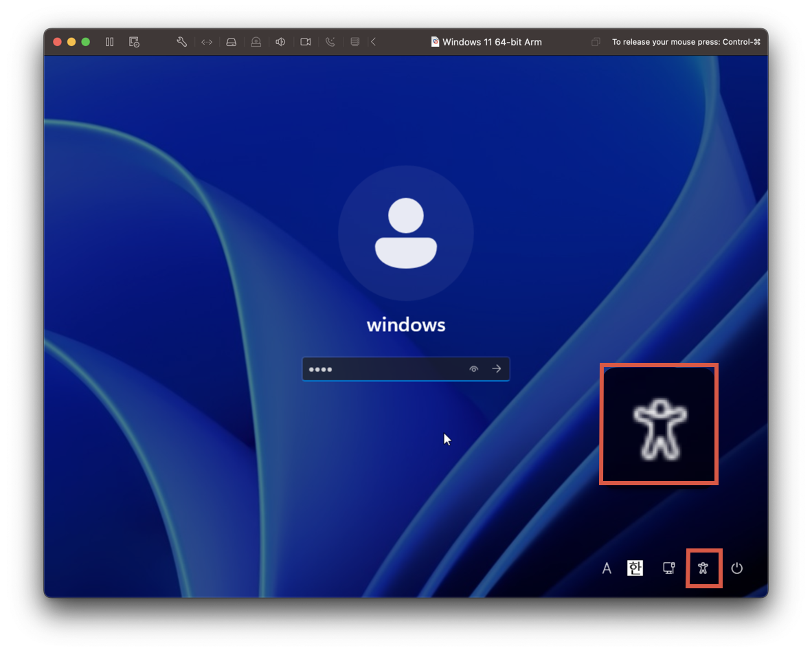Viewport: 812px width, 657px height.
Task: Click the Bluetooth phone device icon
Action: (x=330, y=42)
